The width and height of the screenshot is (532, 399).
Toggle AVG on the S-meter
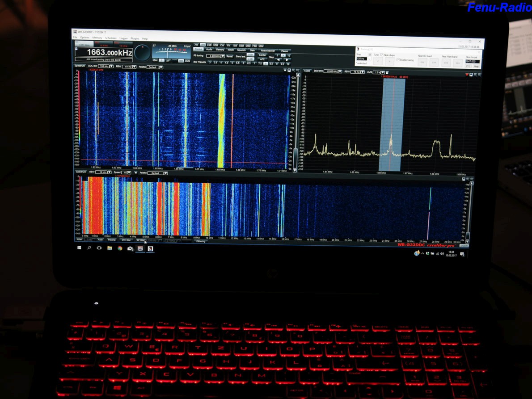pos(187,61)
